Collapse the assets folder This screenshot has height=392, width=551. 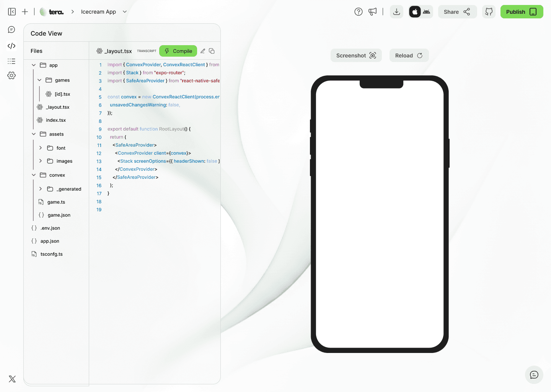pyautogui.click(x=34, y=134)
